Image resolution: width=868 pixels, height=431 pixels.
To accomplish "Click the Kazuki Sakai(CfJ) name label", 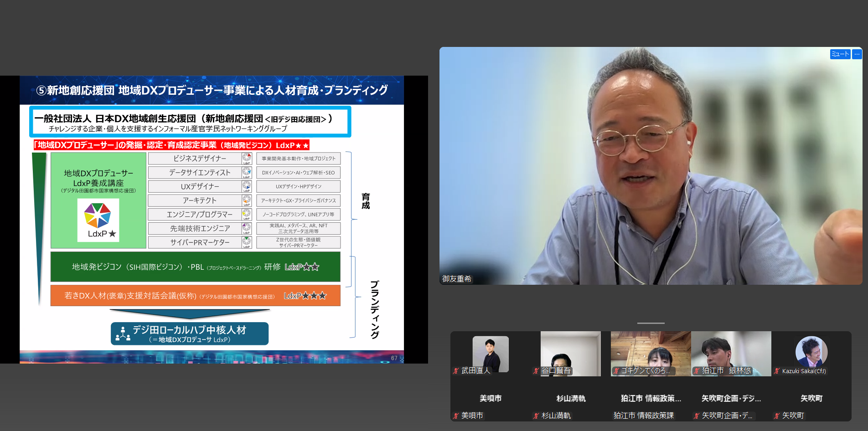I will 804,371.
